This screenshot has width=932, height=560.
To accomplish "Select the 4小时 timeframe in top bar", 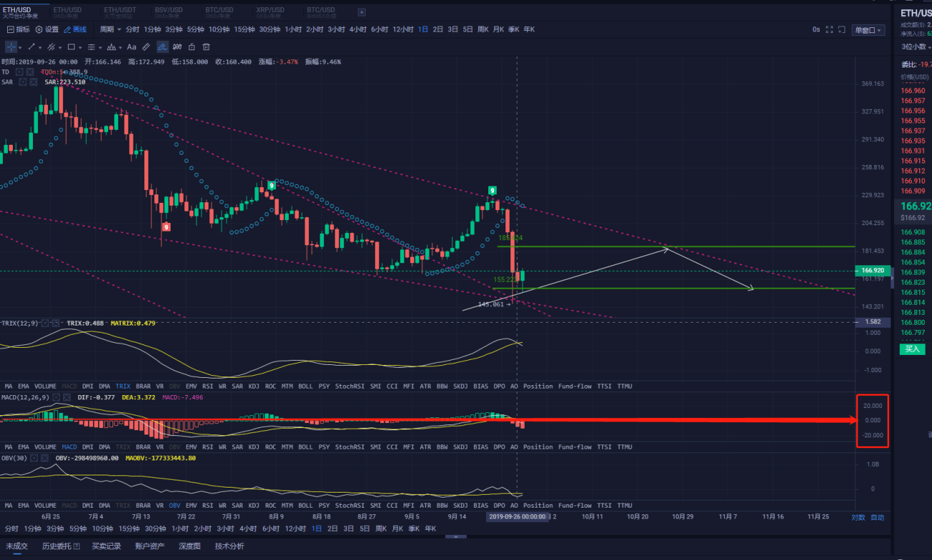I will tap(358, 29).
